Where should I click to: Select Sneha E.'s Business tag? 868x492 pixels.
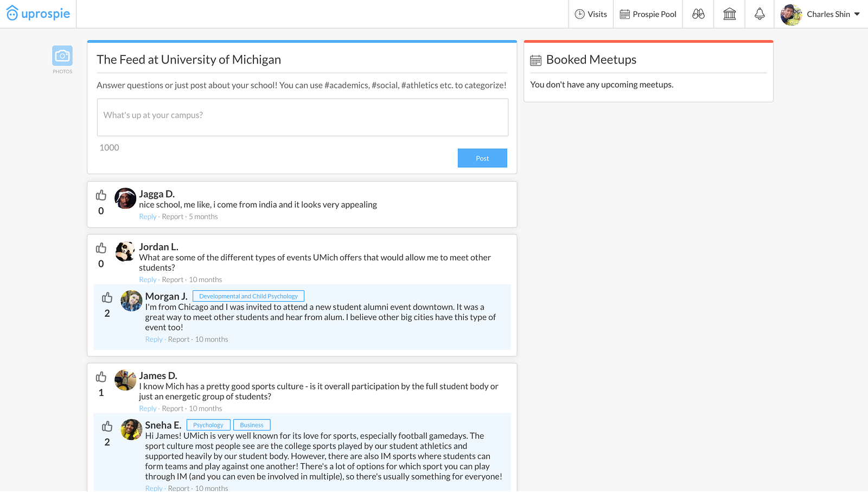252,425
